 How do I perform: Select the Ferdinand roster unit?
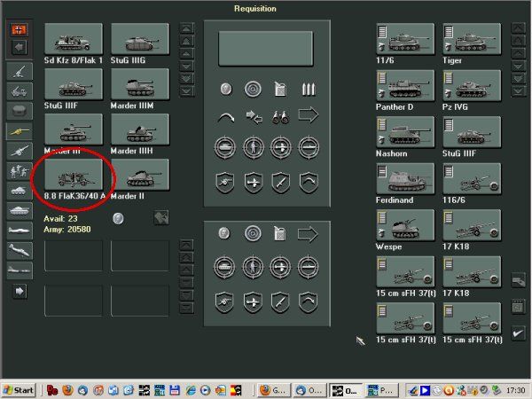click(x=405, y=178)
